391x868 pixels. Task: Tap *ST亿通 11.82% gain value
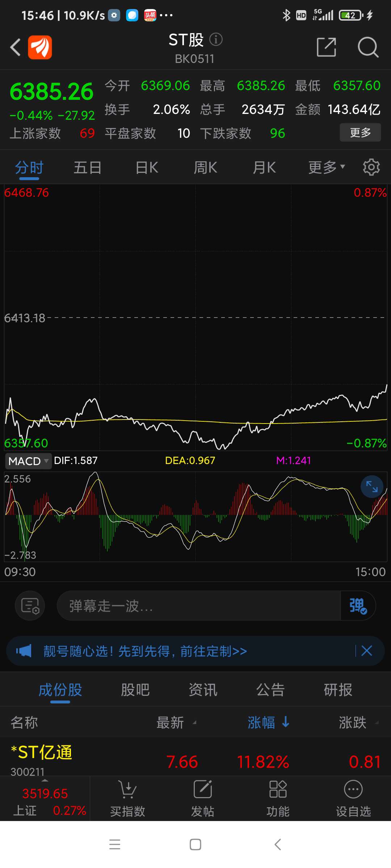coord(263,762)
